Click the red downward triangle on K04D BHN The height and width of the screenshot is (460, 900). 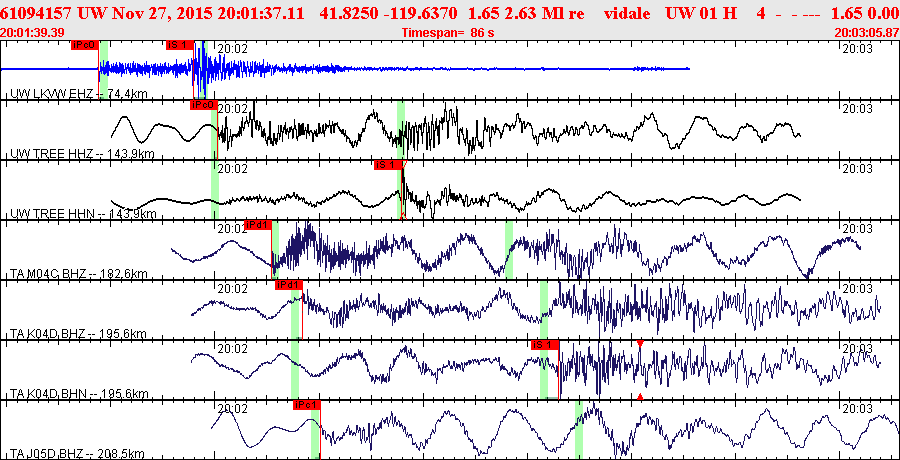640,344
